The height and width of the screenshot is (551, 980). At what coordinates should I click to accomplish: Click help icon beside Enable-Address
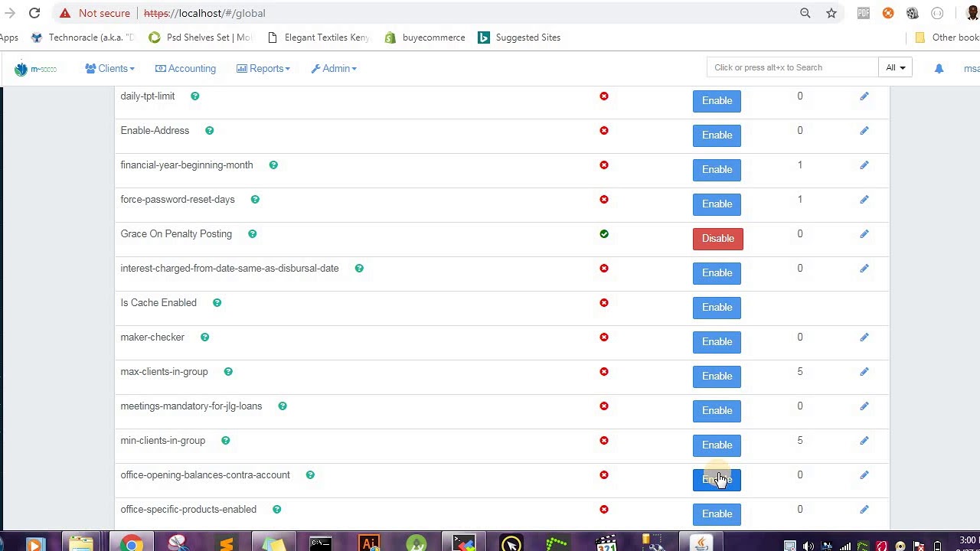point(209,131)
